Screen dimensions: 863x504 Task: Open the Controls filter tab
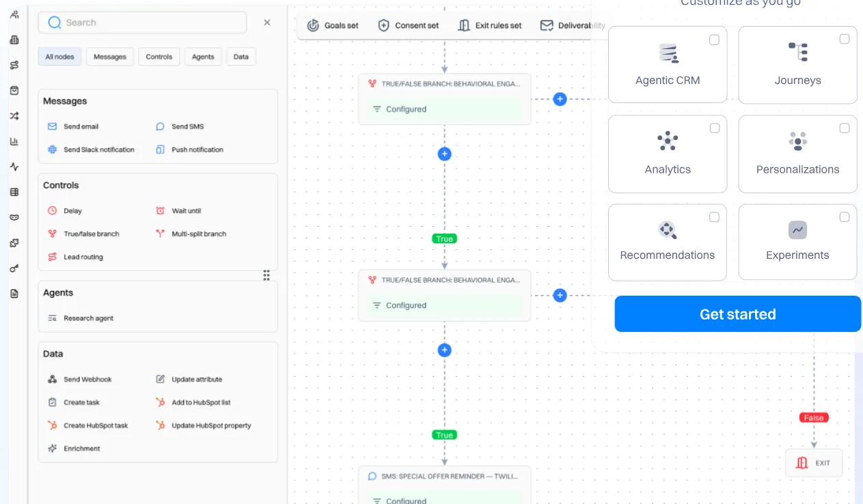[x=159, y=57]
